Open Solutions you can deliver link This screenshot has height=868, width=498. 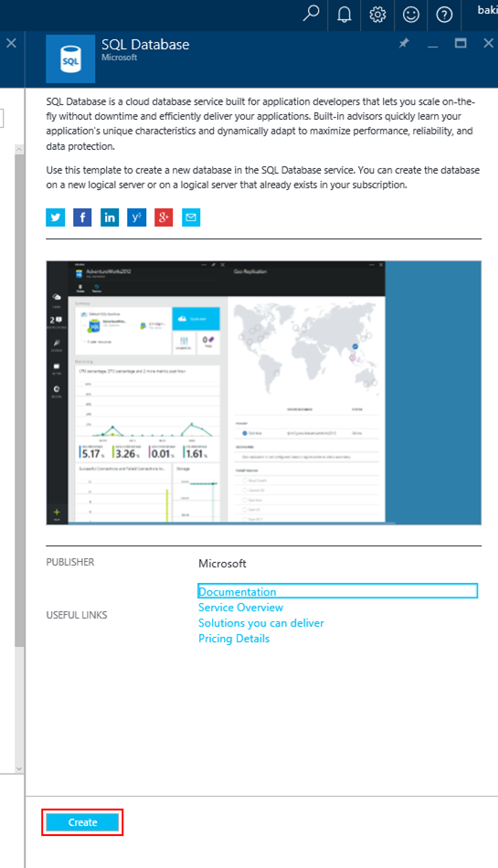click(261, 623)
